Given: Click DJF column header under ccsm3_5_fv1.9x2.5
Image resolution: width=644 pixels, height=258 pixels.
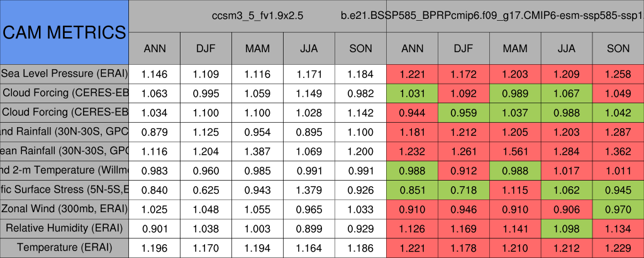Looking at the screenshot, I should click(206, 48).
